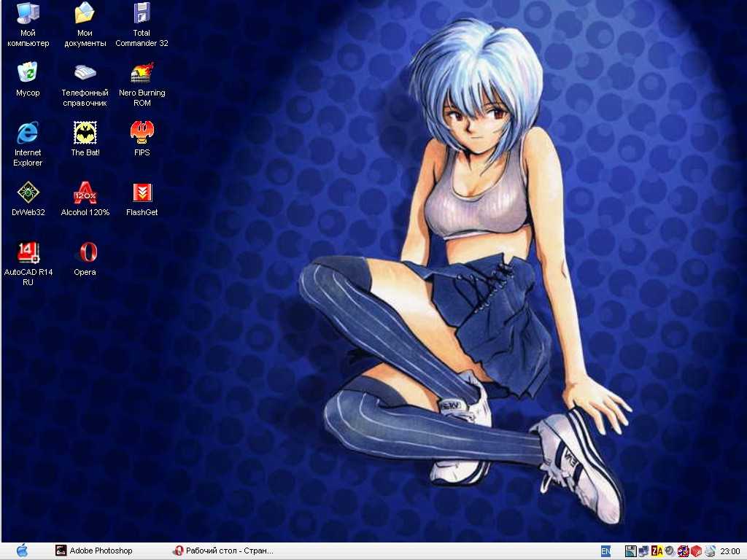This screenshot has width=747, height=560.
Task: Open the ZoneAlarm ZA tray icon
Action: coord(657,551)
